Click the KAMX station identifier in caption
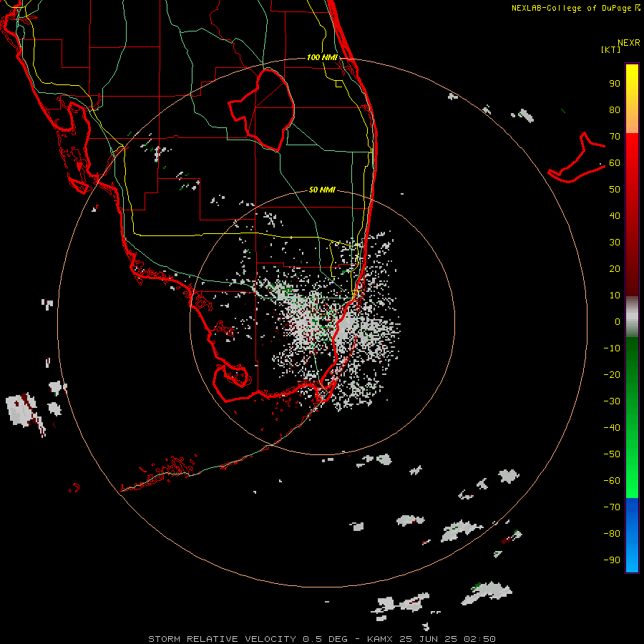Screen dimensions: 644x644 coord(380,639)
